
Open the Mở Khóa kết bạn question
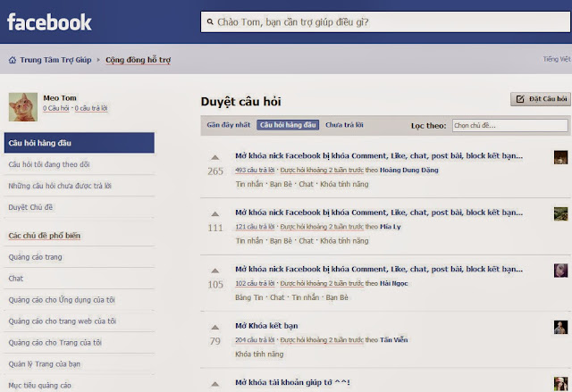pyautogui.click(x=266, y=326)
